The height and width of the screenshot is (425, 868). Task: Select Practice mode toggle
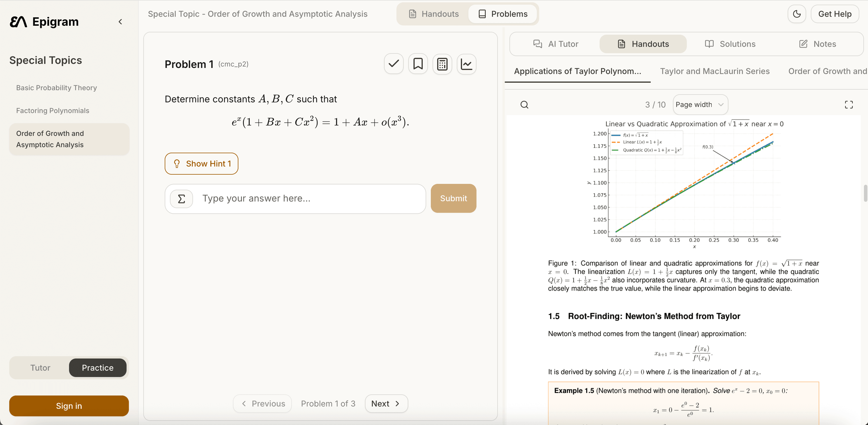(98, 368)
